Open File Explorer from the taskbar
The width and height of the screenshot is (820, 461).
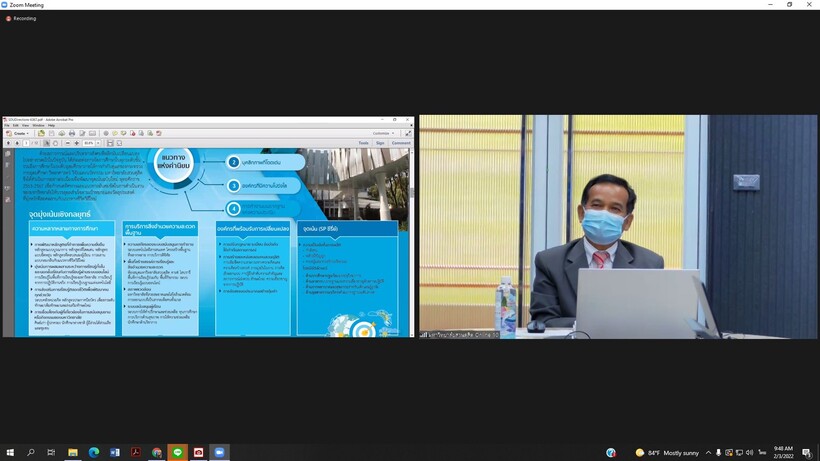coord(72,453)
